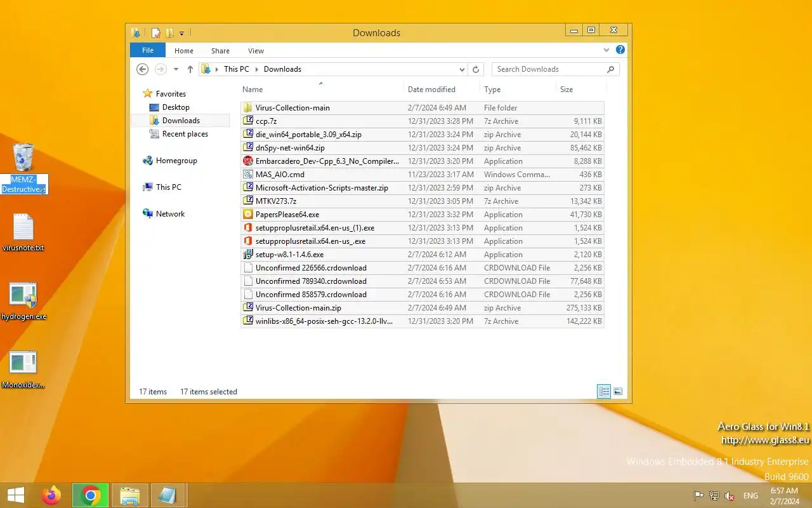
Task: Click the setup-w8.1-1.4.6.exe installer icon
Action: [x=248, y=255]
